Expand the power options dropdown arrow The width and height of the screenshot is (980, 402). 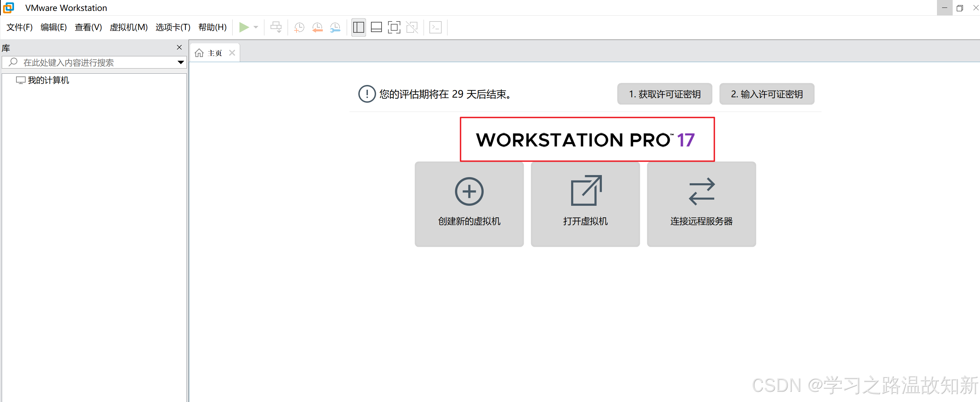[x=256, y=27]
